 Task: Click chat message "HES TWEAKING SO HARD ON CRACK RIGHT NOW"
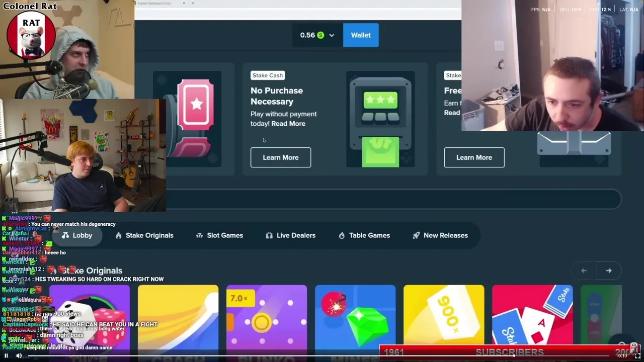tap(99, 279)
